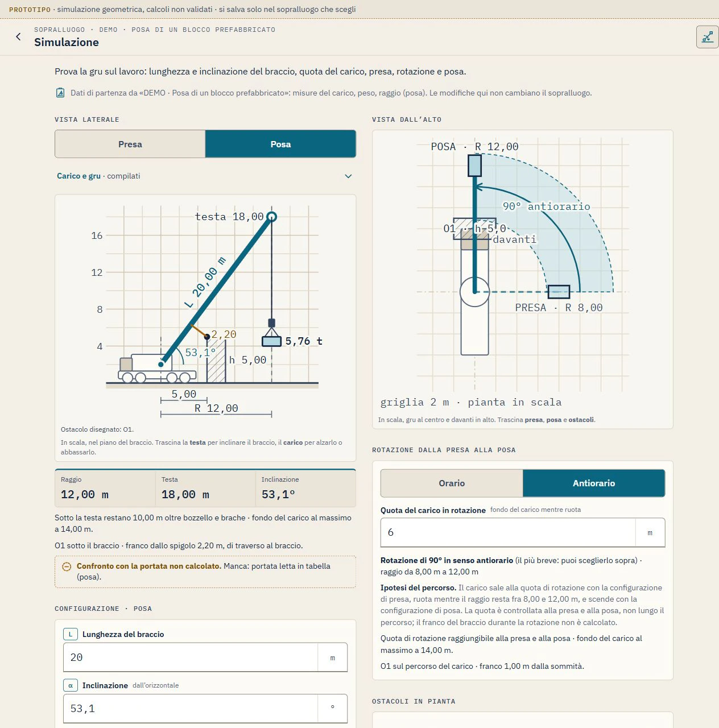Click the PRESA load marker in the top view
Viewport: 719px width, 728px height.
tap(559, 292)
